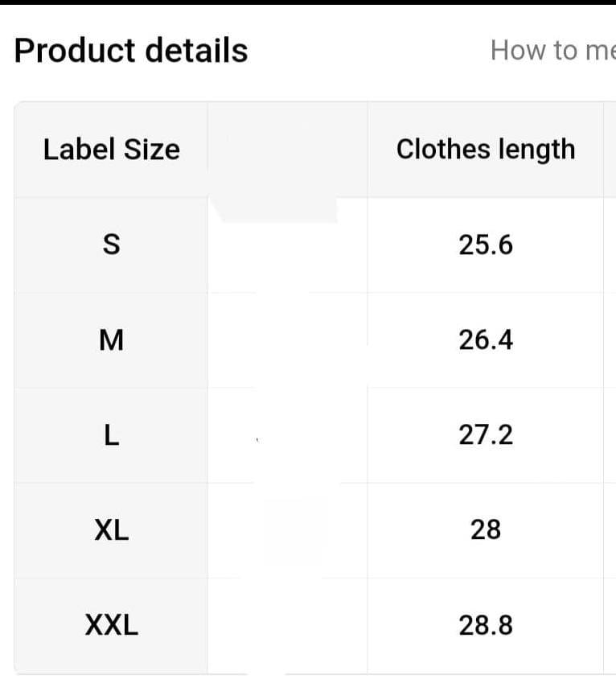Click the blank middle cell in L row
This screenshot has height=683, width=616.
[287, 435]
